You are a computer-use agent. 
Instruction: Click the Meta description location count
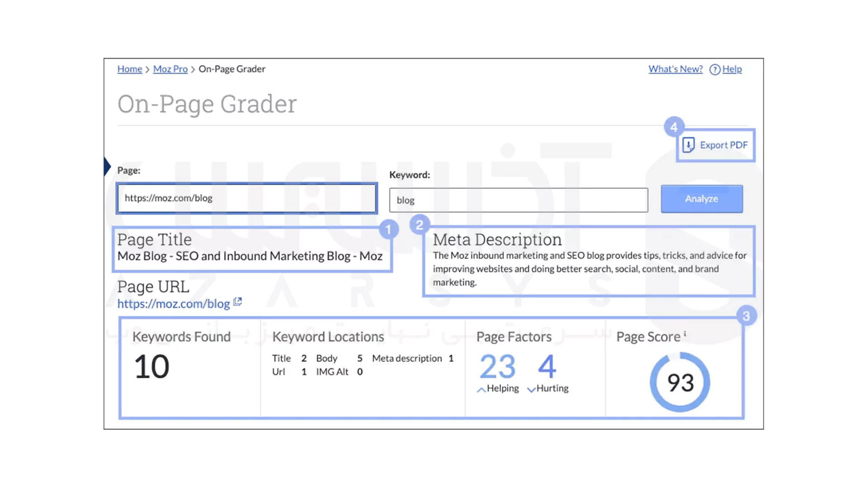click(451, 358)
